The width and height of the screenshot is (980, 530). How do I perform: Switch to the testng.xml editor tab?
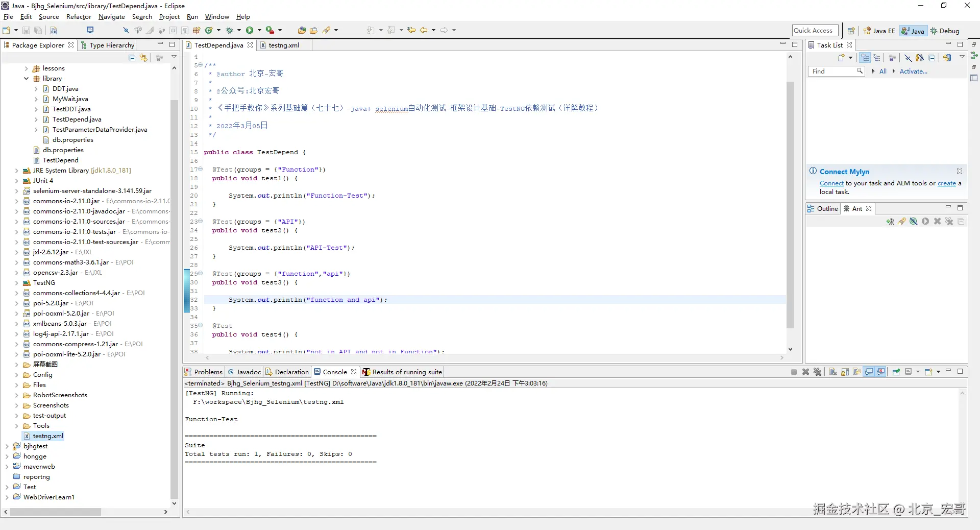pyautogui.click(x=284, y=45)
